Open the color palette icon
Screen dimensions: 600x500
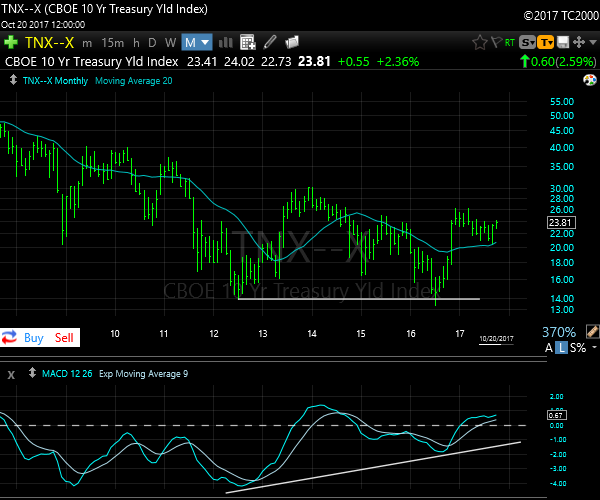tap(590, 80)
